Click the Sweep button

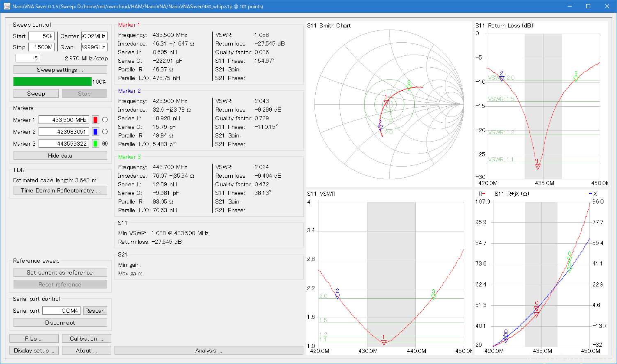tap(36, 94)
